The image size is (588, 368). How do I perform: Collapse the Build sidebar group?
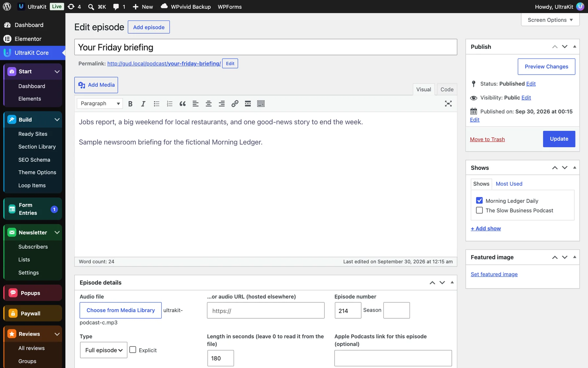[57, 120]
